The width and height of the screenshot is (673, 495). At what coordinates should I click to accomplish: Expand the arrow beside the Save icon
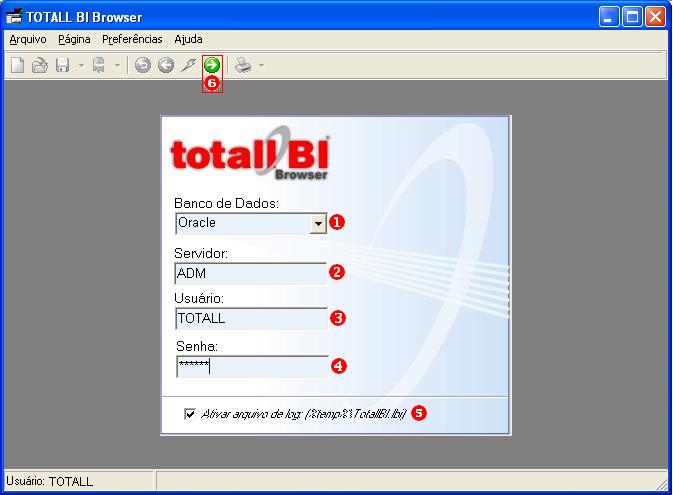click(81, 66)
